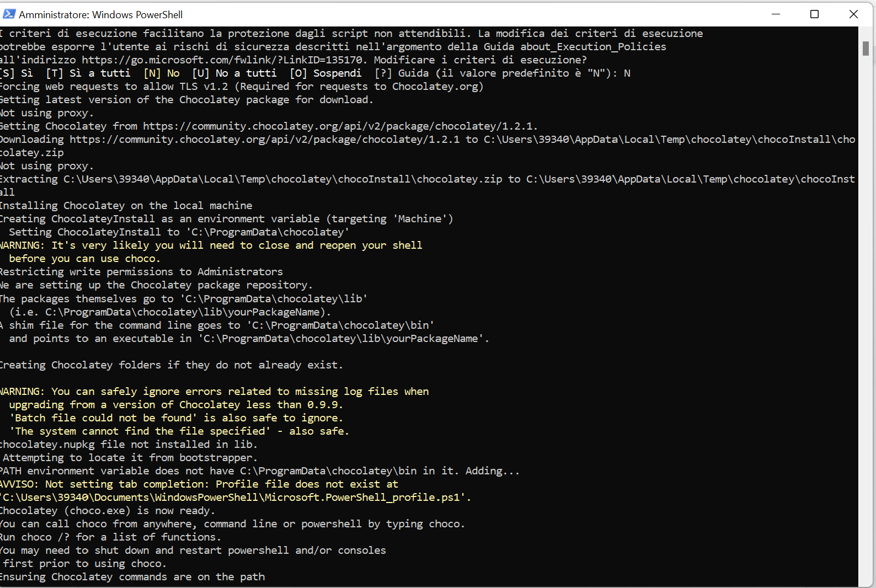
Task: Click the yellow 'AVVISO: Not setting tab completion' line
Action: pos(199,484)
